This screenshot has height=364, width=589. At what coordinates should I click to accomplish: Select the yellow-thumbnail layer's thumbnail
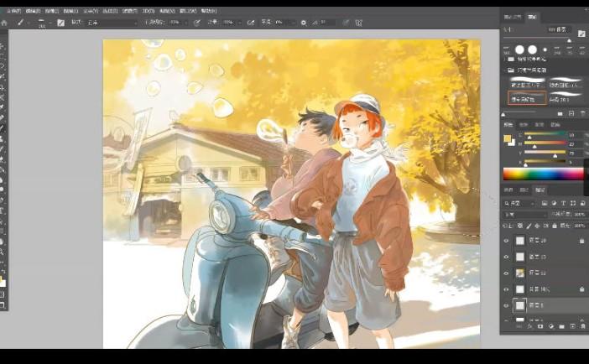coord(520,273)
